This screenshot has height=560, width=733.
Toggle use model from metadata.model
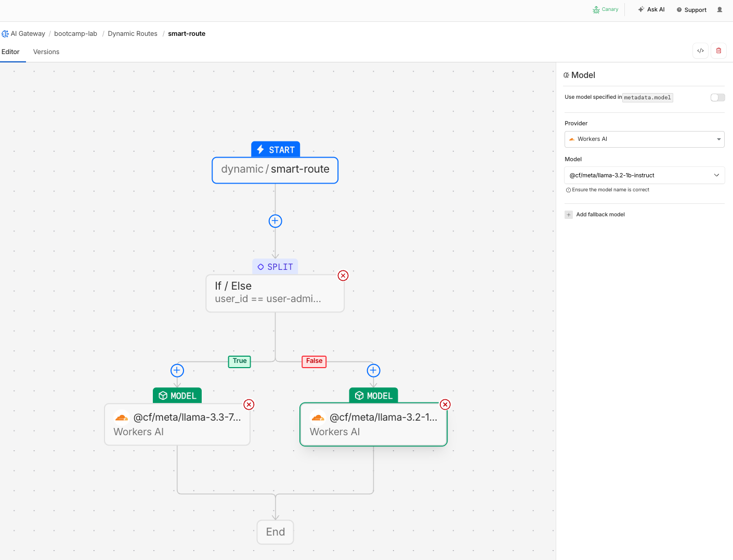tap(717, 97)
